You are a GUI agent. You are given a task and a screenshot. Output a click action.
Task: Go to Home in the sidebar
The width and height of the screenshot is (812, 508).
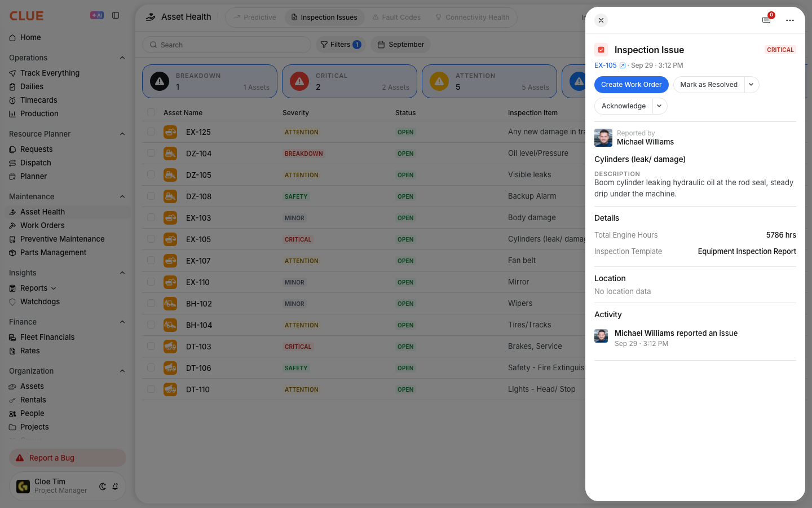click(30, 37)
